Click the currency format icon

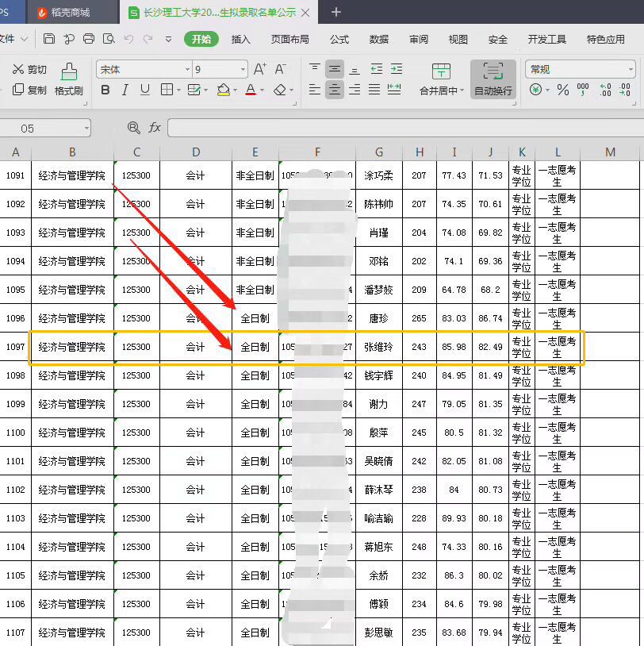click(535, 90)
